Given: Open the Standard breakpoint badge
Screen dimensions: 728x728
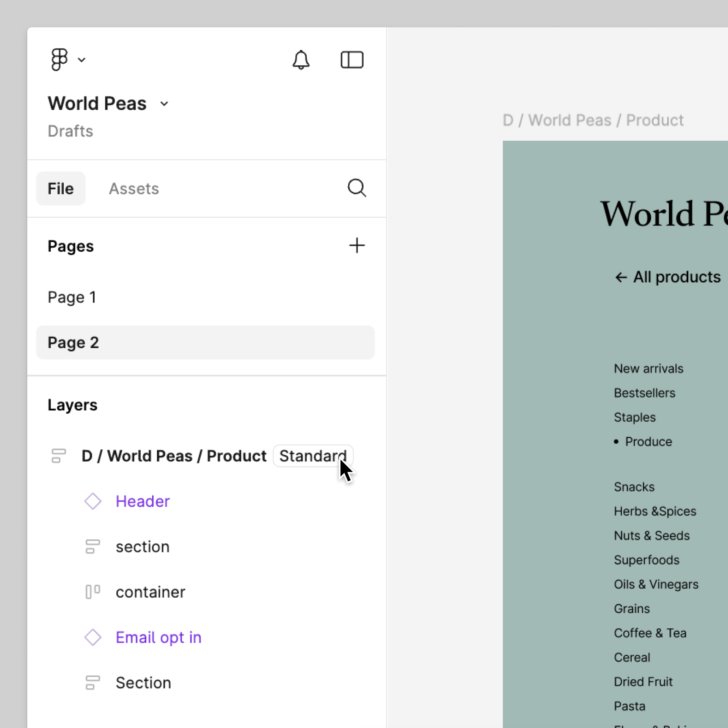Looking at the screenshot, I should point(312,456).
